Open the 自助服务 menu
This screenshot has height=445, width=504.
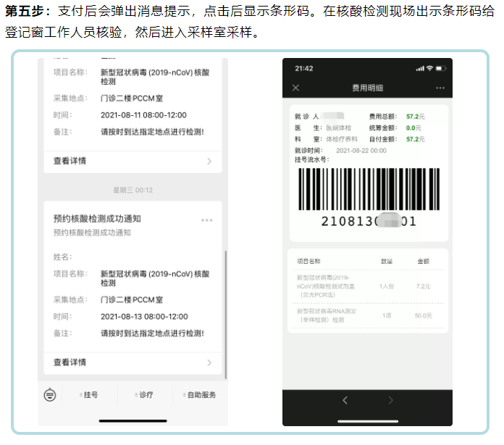[x=200, y=395]
